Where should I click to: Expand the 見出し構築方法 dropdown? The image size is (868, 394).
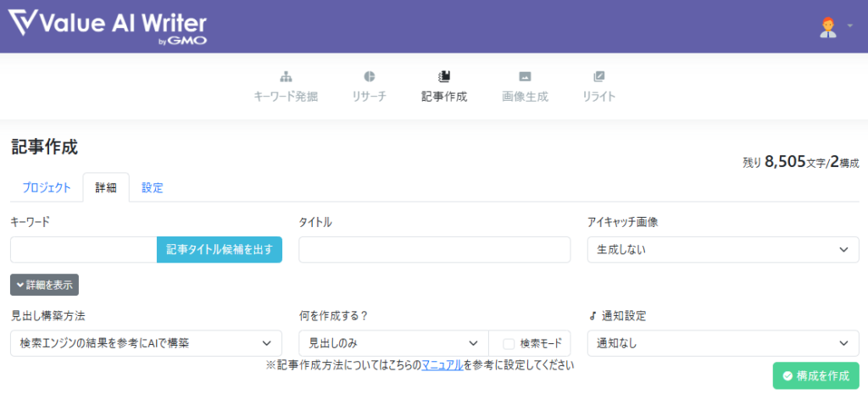point(146,343)
